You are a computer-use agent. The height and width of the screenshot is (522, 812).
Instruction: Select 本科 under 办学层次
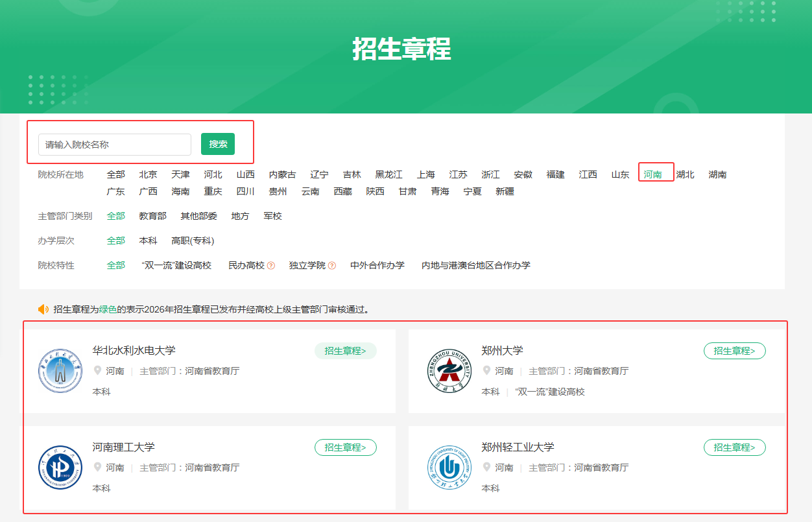point(149,241)
